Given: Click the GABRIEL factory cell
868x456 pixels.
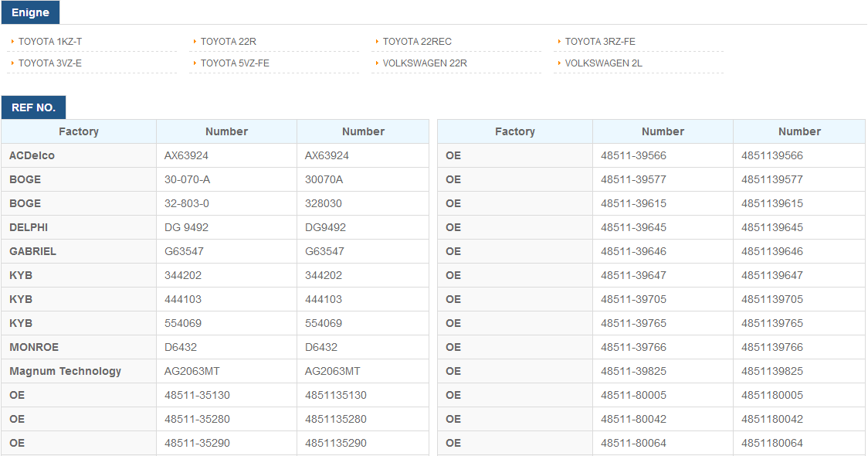Looking at the screenshot, I should tap(79, 251).
